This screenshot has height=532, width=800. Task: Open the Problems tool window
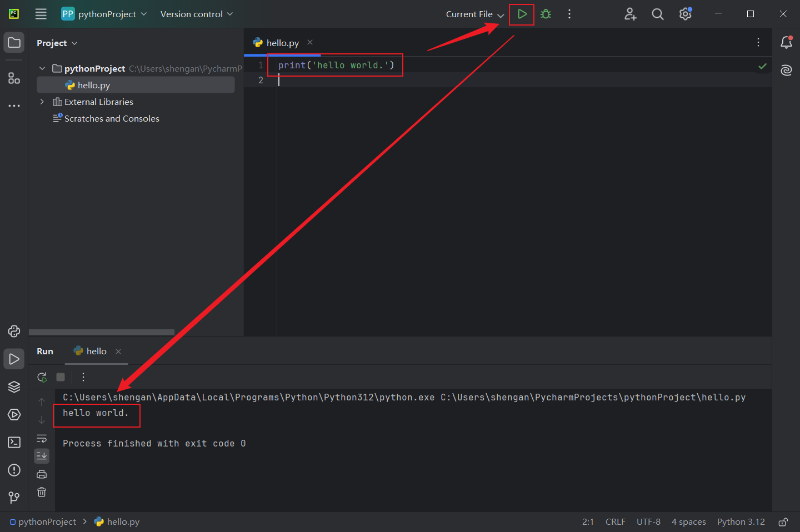click(14, 470)
